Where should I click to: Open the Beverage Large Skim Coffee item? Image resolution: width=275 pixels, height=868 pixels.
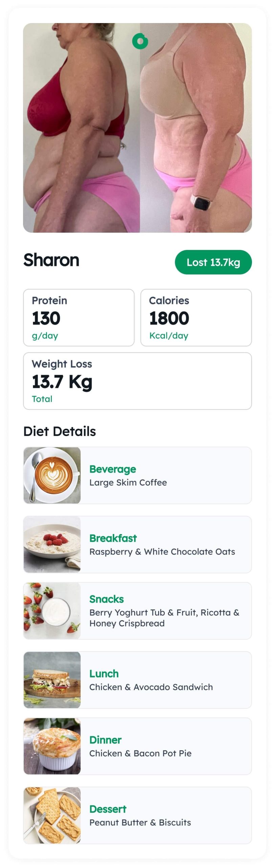[137, 475]
